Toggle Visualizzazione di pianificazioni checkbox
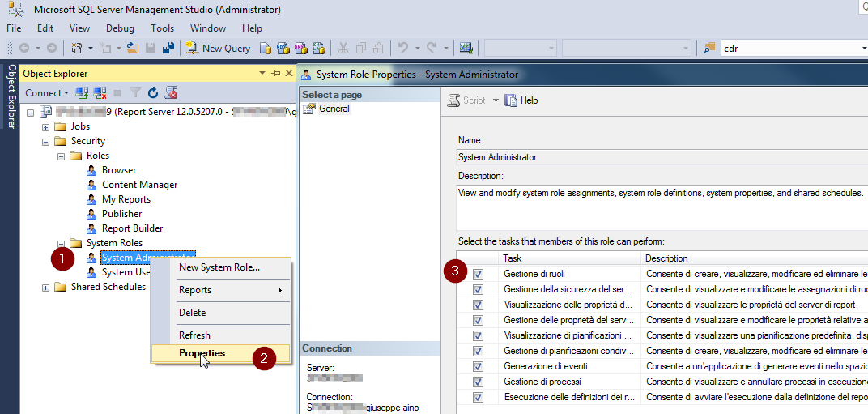Image resolution: width=868 pixels, height=414 pixels. click(x=479, y=335)
